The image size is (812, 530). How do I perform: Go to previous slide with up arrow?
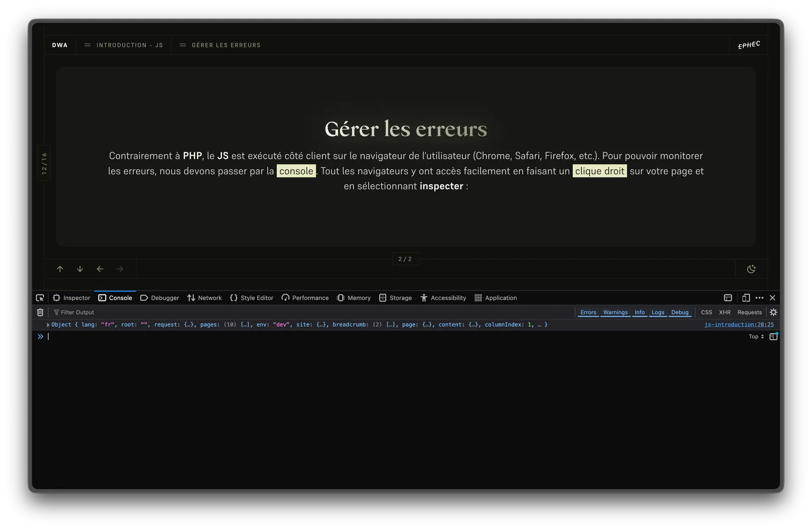[x=60, y=269]
